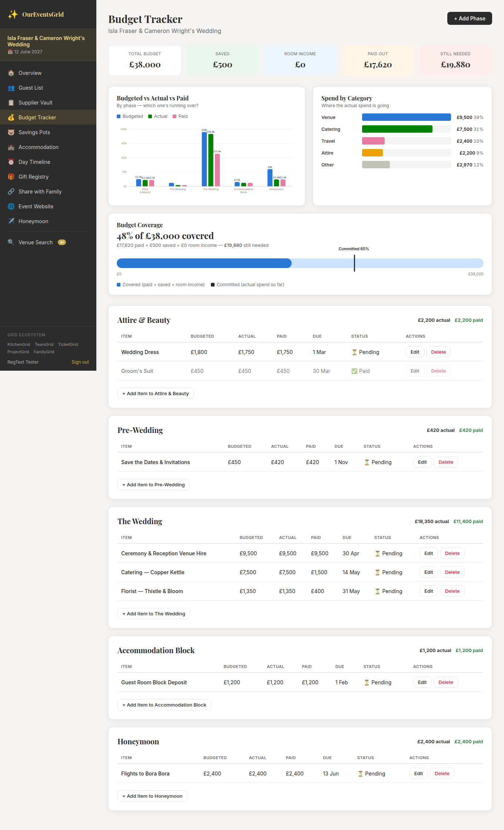
Task: Click the blue Budgeted legend swatch
Action: coord(119,116)
